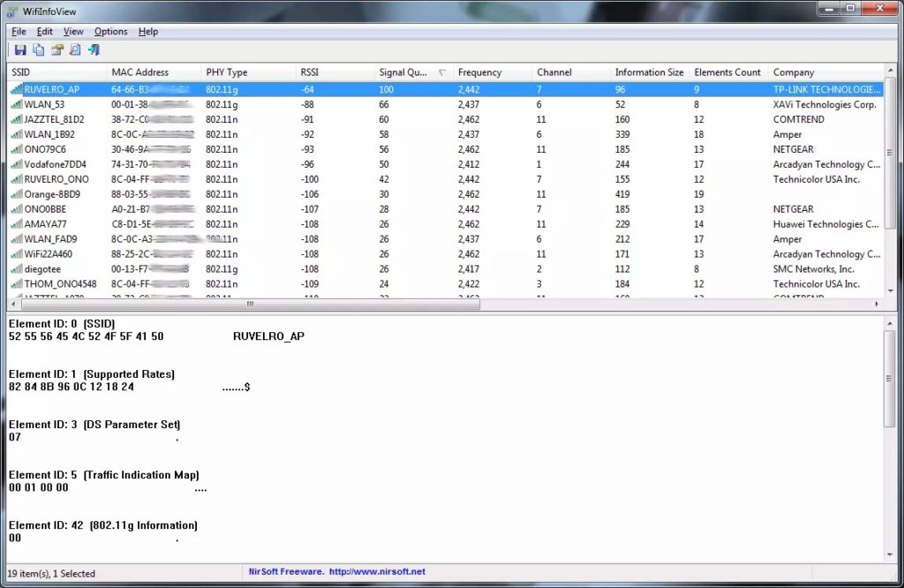Sort by the Company column header
This screenshot has height=588, width=904.
tap(826, 72)
